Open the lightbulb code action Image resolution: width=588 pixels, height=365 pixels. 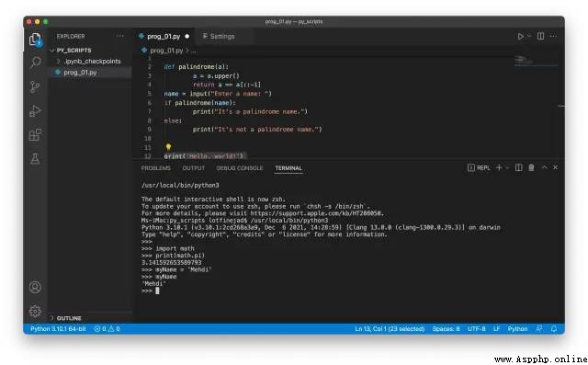(168, 147)
